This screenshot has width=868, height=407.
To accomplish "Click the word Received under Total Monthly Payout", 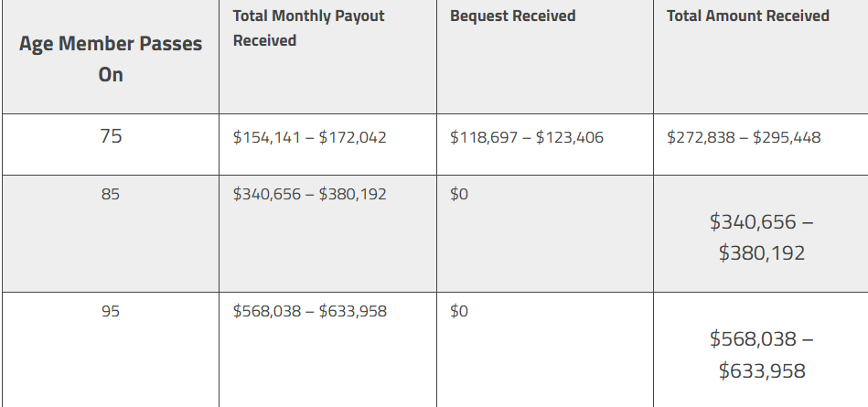I will (x=264, y=40).
